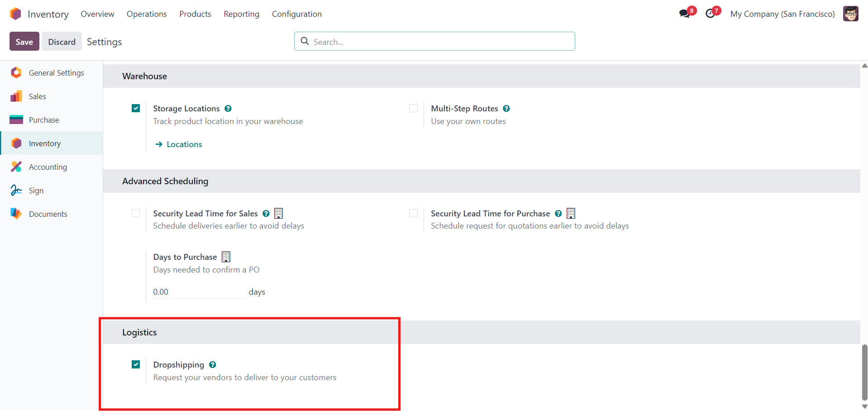Click the Days to Purchase value field
Image resolution: width=868 pixels, height=411 pixels.
(x=199, y=292)
